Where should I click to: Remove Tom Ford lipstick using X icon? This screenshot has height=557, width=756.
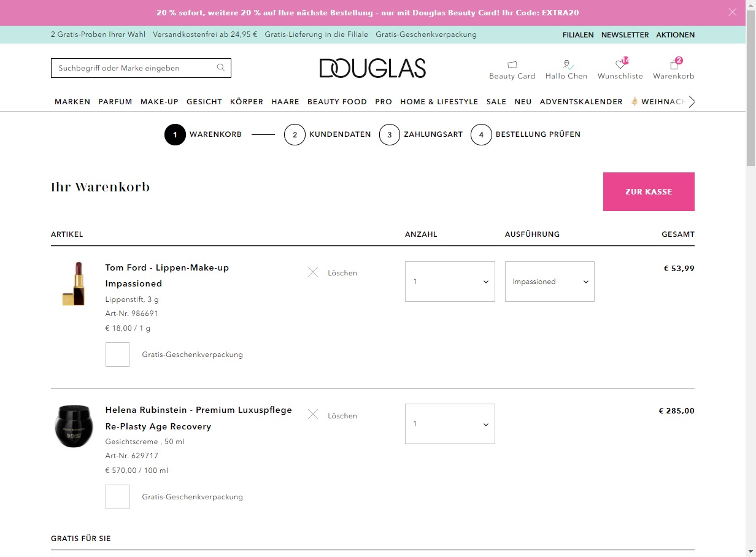313,272
